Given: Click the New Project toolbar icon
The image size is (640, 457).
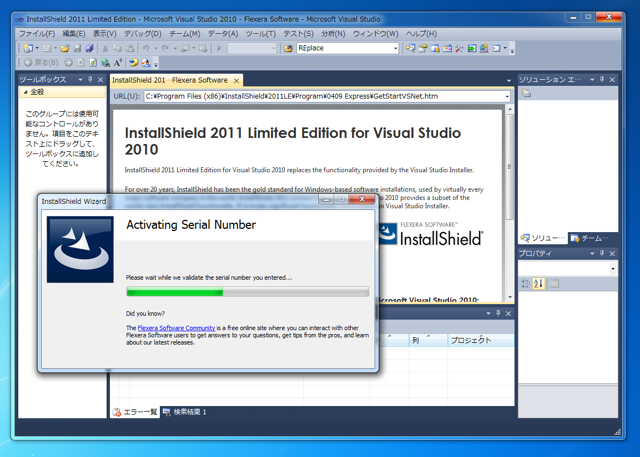Looking at the screenshot, I should (x=28, y=49).
